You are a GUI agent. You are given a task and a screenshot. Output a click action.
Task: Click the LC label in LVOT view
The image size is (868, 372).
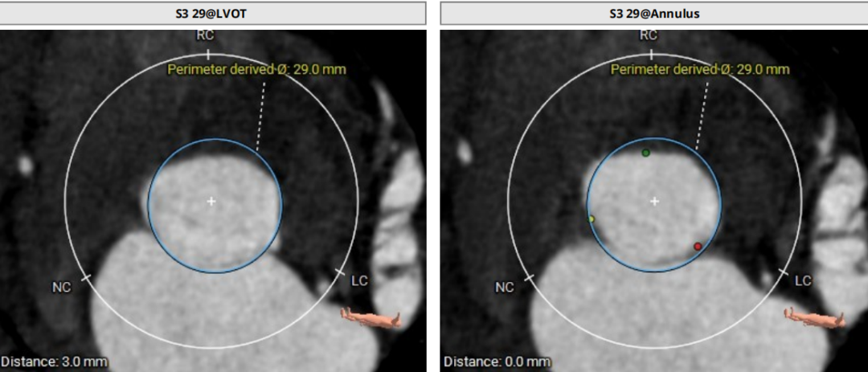(x=360, y=280)
